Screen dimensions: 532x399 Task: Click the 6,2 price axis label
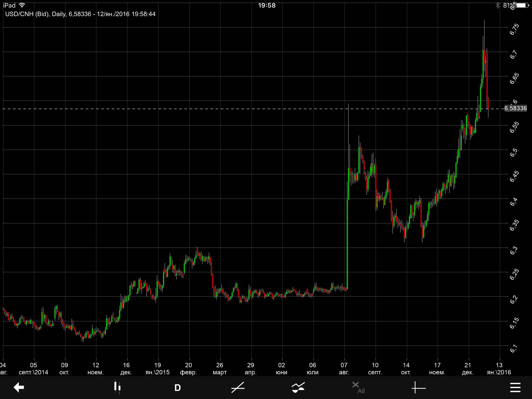(514, 300)
